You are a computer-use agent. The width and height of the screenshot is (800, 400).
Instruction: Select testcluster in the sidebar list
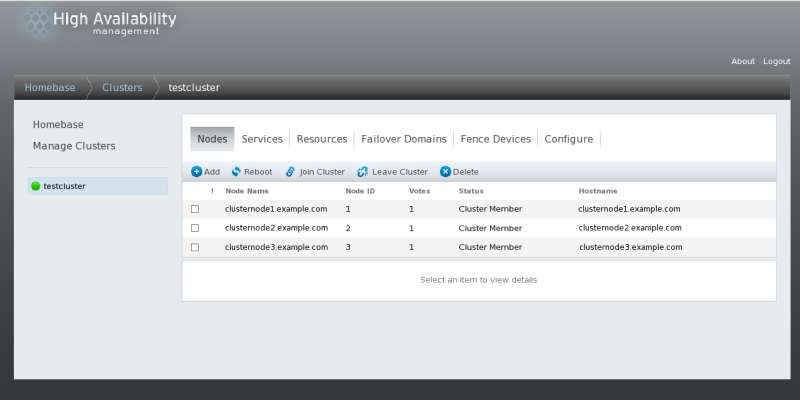click(x=65, y=186)
